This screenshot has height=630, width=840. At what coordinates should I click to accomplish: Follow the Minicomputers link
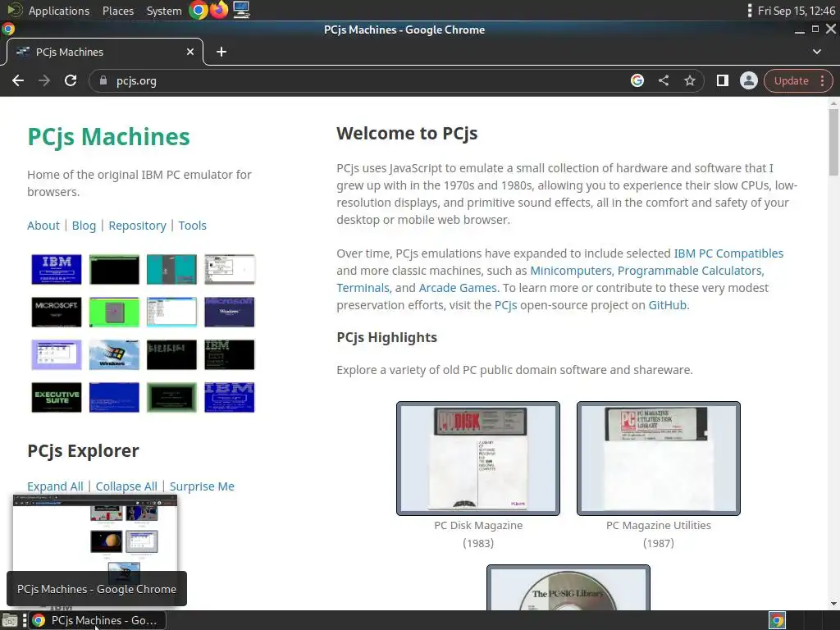coord(571,271)
